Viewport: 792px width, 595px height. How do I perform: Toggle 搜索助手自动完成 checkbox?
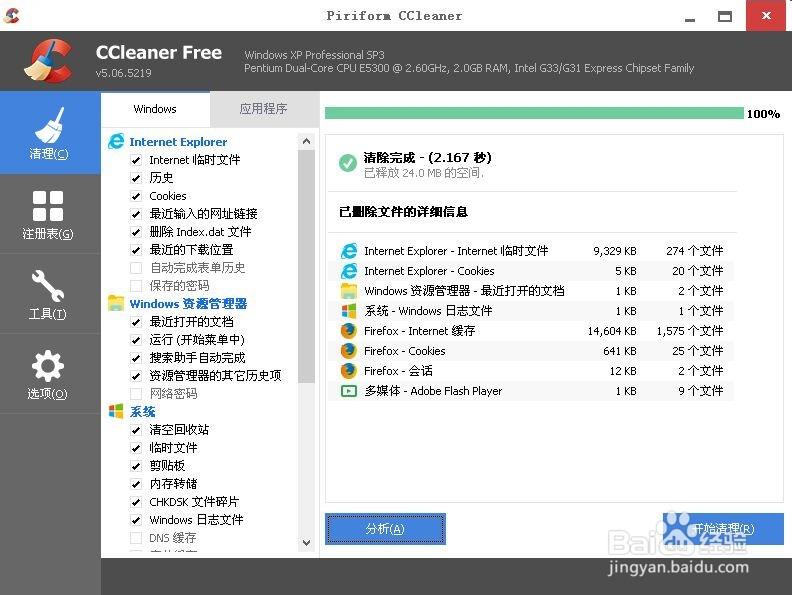click(x=136, y=358)
